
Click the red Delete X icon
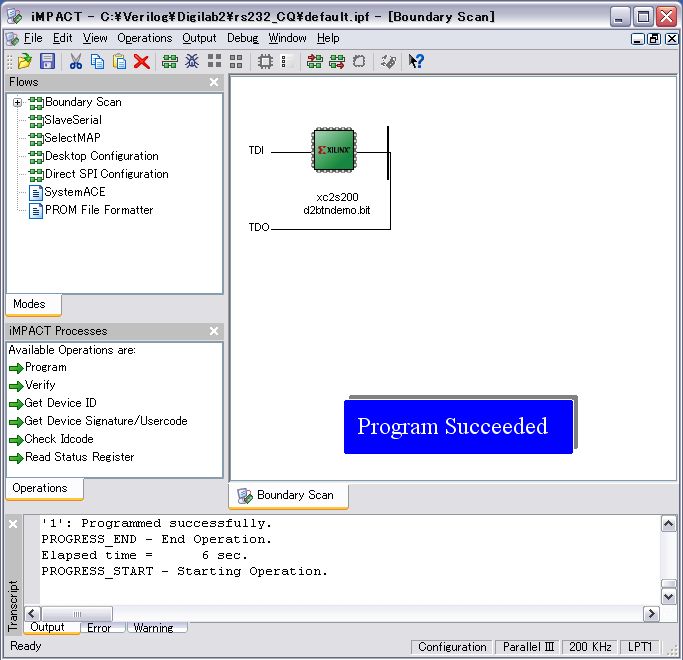142,62
